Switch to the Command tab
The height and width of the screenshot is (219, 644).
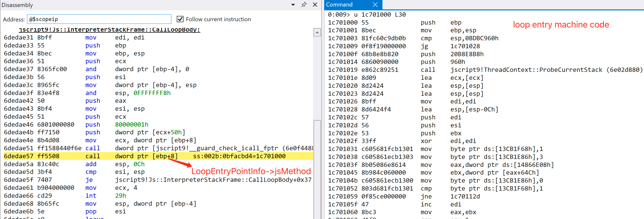tap(339, 5)
